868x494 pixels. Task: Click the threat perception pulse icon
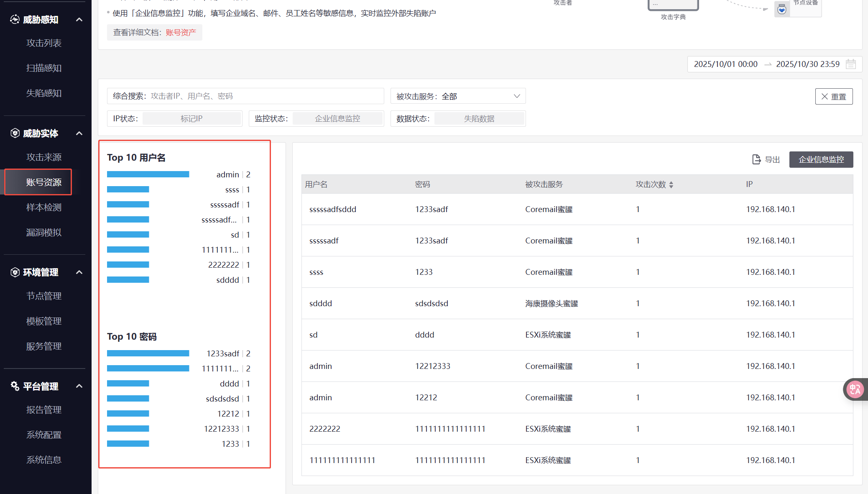click(15, 19)
